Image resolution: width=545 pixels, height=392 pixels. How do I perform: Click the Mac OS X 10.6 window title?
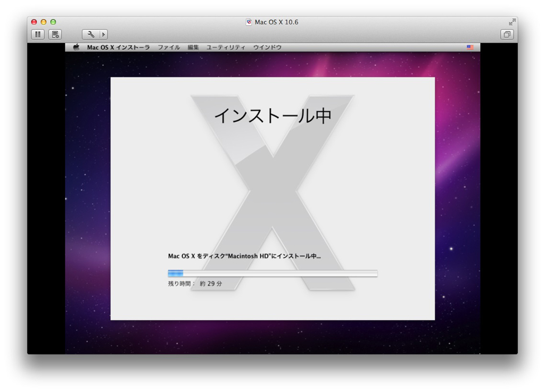point(276,22)
